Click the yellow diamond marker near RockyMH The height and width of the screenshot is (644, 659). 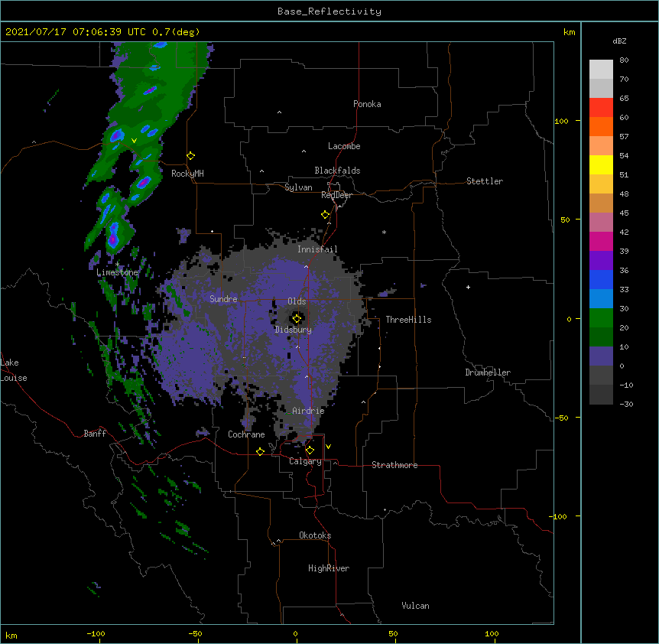coord(191,156)
